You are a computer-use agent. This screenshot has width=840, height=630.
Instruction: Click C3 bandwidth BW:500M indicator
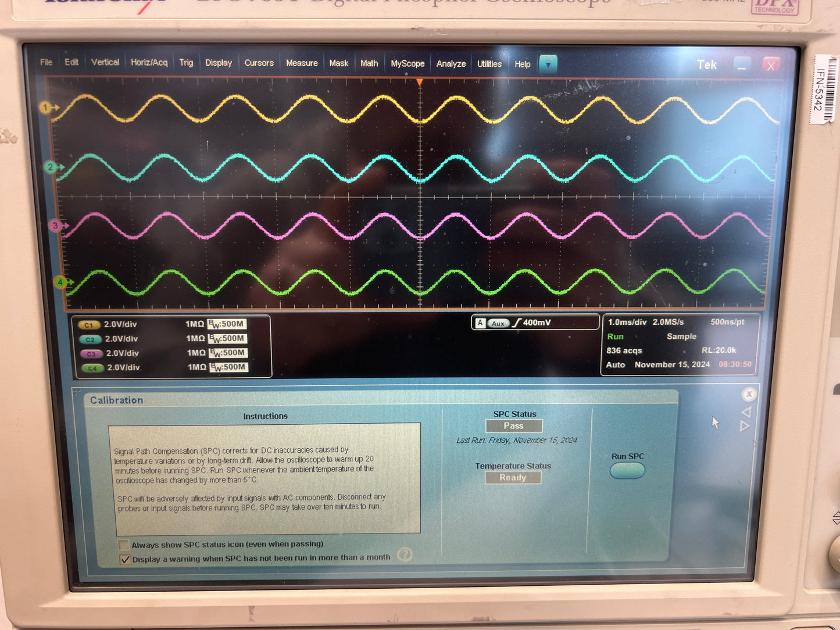(x=228, y=353)
